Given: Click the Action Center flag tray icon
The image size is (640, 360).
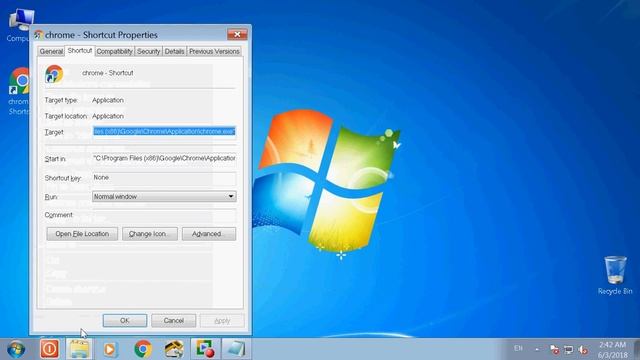Looking at the screenshot, I should click(x=554, y=349).
